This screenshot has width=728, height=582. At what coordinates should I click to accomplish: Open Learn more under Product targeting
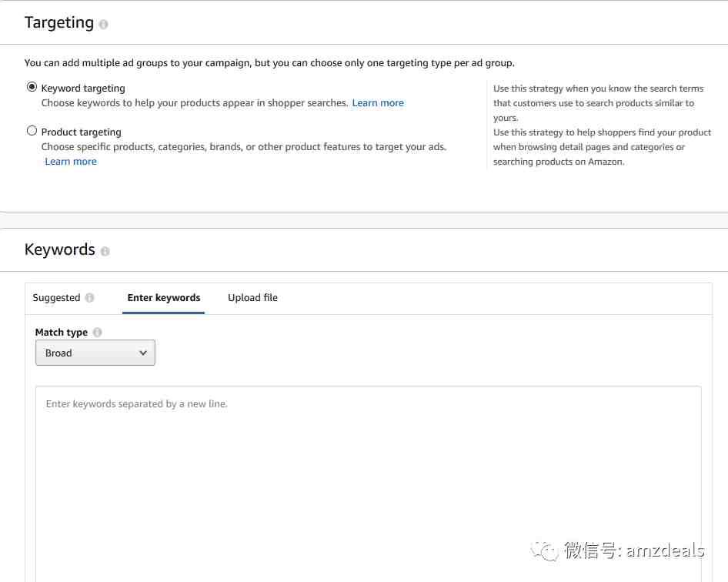(71, 161)
